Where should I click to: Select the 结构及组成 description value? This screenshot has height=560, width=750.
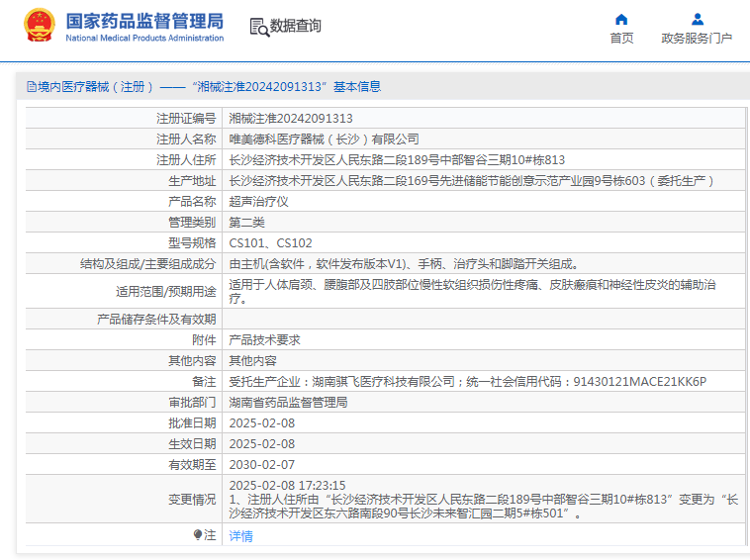coord(405,264)
